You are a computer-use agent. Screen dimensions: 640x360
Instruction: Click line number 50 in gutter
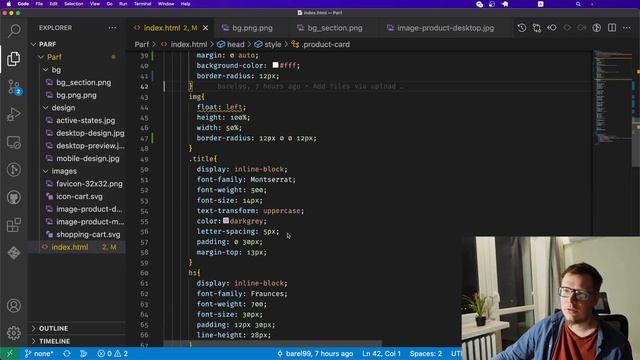(144, 169)
